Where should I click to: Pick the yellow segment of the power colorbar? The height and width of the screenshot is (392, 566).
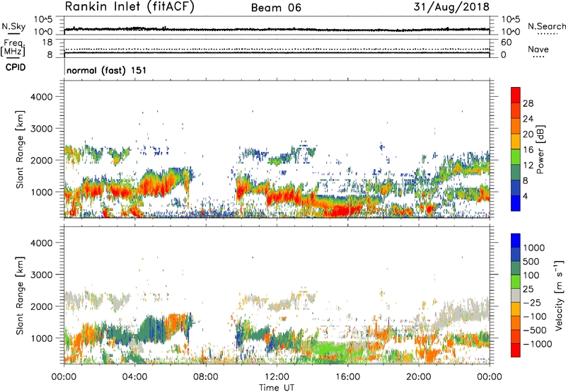(x=516, y=141)
